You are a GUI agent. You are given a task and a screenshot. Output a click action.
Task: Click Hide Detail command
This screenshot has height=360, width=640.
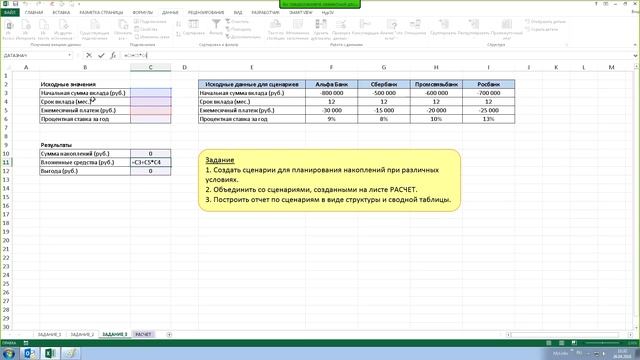coord(542,29)
